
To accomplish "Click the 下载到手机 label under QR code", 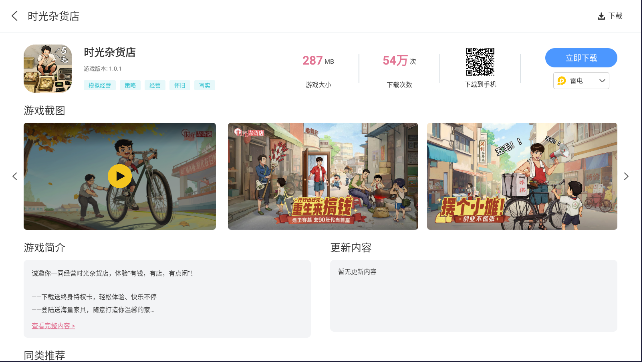I will click(480, 84).
